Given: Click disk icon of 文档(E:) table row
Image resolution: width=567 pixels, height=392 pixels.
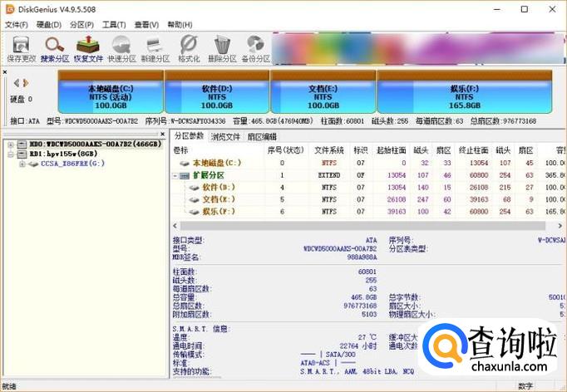Looking at the screenshot, I should pos(195,199).
